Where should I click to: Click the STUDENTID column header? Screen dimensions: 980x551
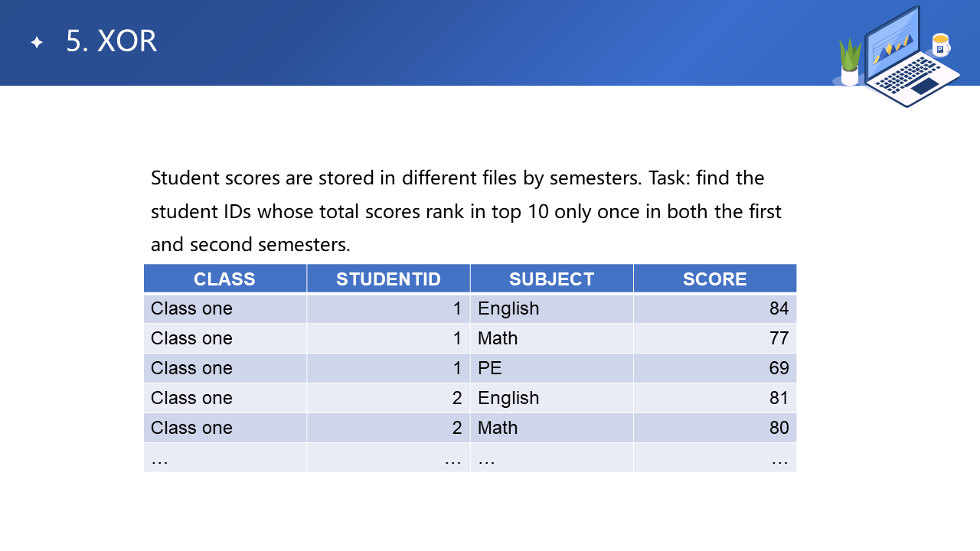click(x=388, y=279)
